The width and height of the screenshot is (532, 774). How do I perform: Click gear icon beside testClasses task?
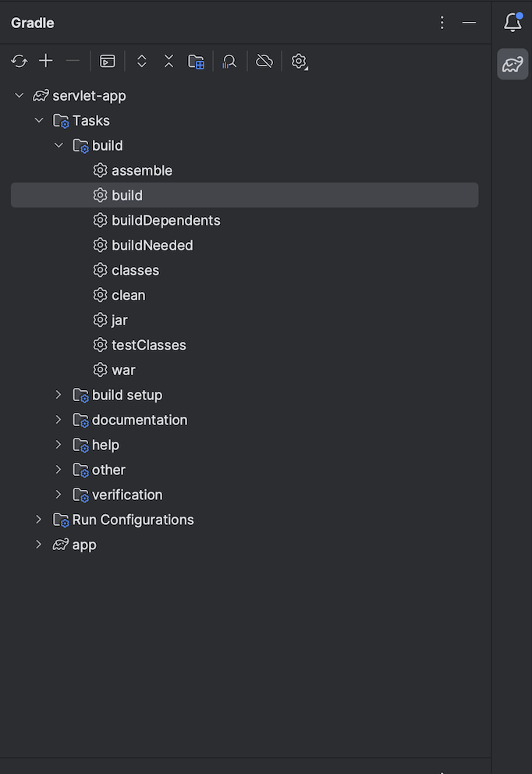coord(100,345)
